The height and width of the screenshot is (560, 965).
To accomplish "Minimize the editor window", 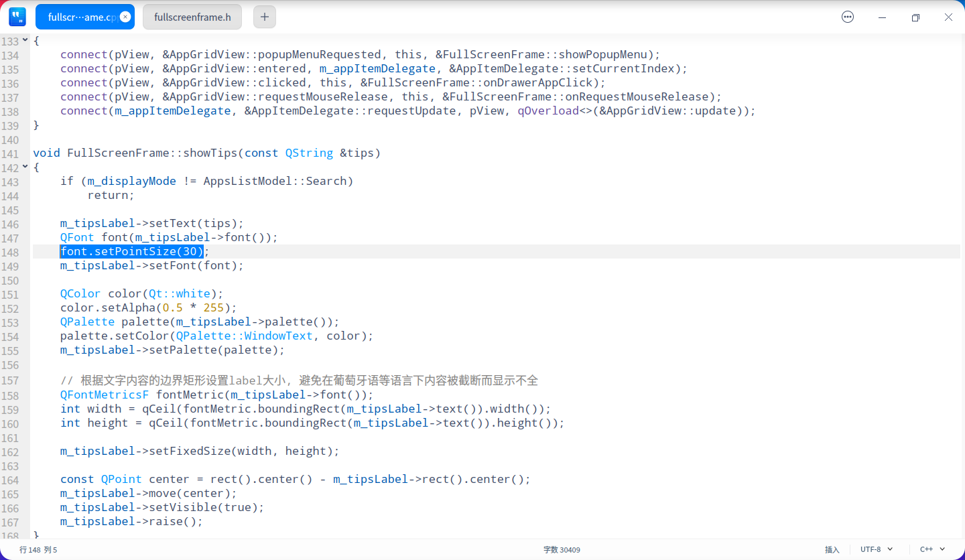I will [882, 17].
